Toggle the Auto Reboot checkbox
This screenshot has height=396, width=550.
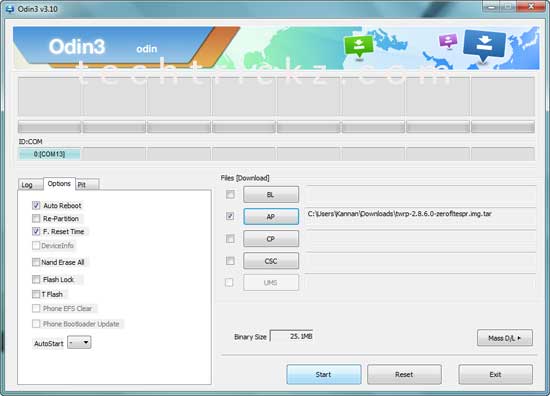coord(36,206)
